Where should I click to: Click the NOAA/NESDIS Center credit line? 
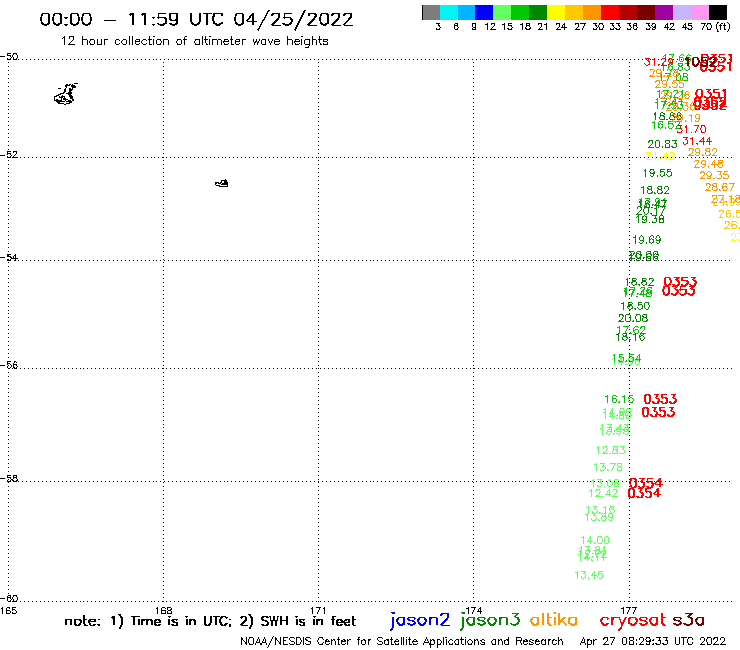[x=402, y=641]
